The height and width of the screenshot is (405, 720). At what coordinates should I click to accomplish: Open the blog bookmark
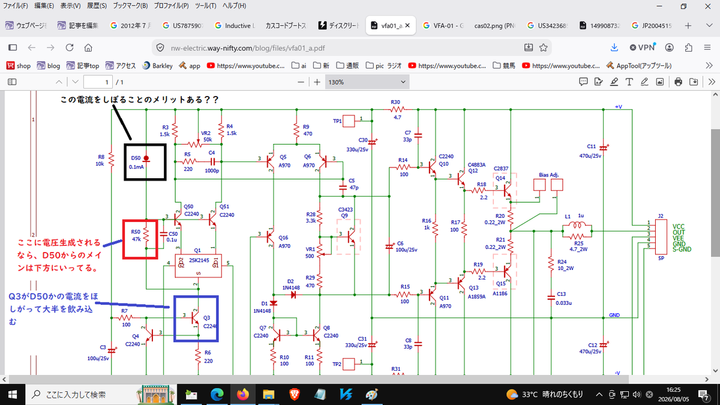coord(49,66)
